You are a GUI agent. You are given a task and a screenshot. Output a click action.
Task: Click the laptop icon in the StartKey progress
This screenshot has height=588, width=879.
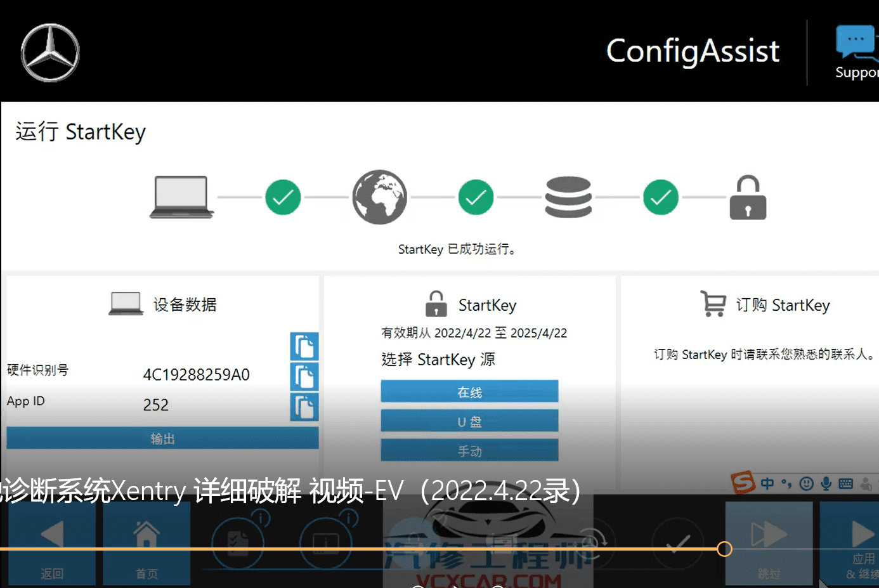pyautogui.click(x=181, y=197)
